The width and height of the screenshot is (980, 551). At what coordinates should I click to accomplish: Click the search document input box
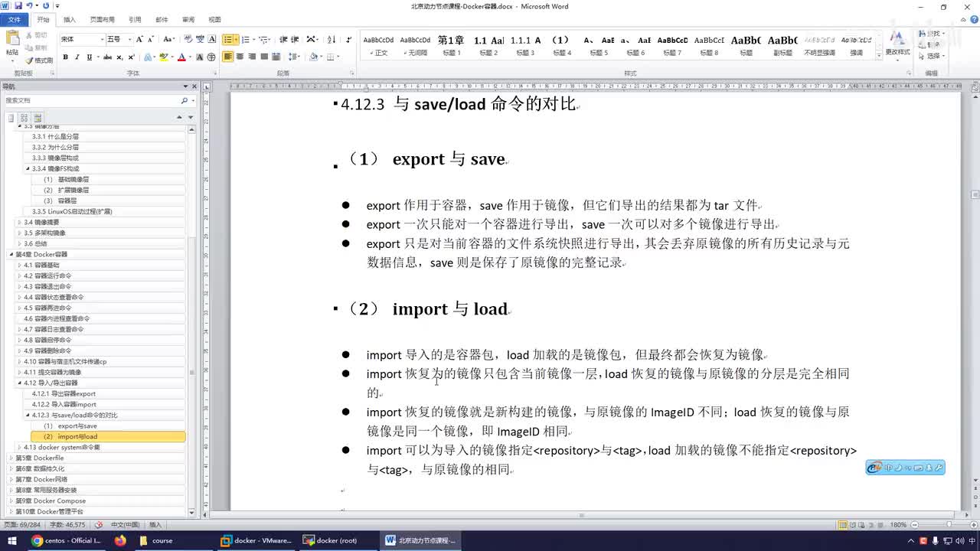(x=92, y=100)
